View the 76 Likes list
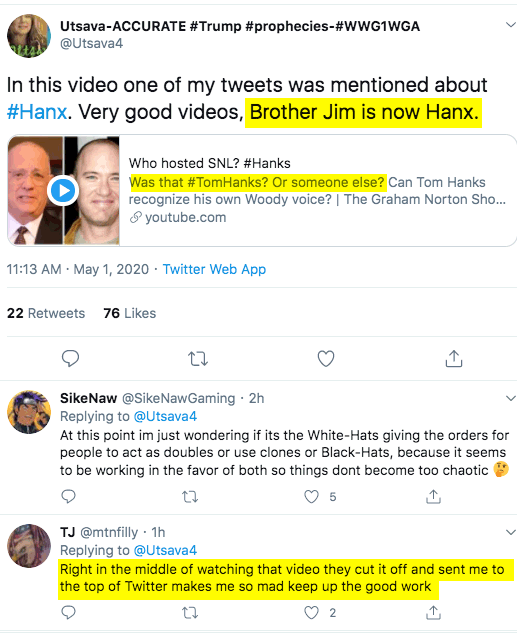This screenshot has width=517, height=633. pyautogui.click(x=130, y=313)
